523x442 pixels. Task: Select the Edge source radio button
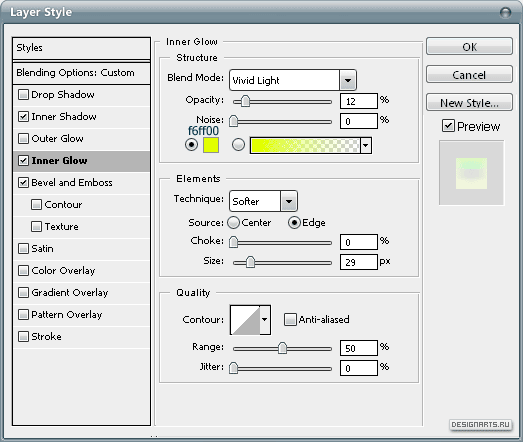tap(294, 223)
